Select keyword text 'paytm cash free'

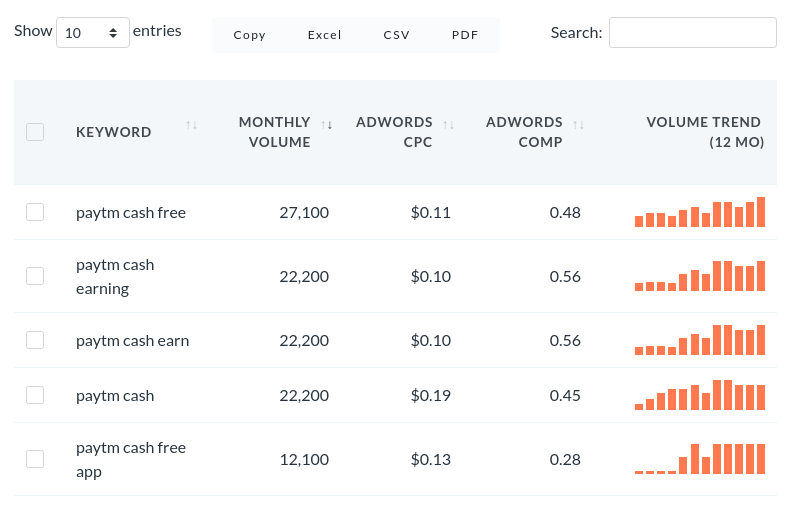(x=131, y=213)
